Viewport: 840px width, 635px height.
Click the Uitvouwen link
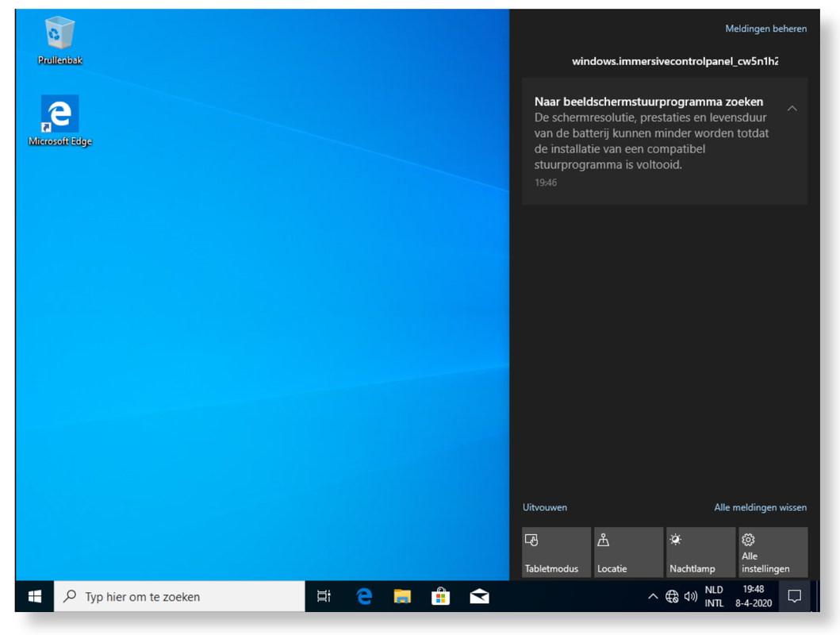(x=544, y=507)
